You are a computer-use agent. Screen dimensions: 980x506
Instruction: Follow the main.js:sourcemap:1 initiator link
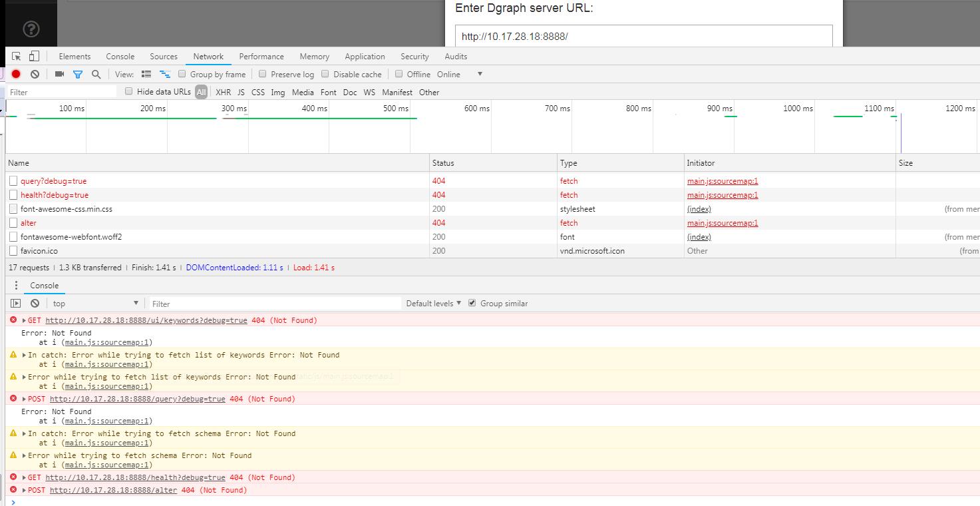click(723, 180)
